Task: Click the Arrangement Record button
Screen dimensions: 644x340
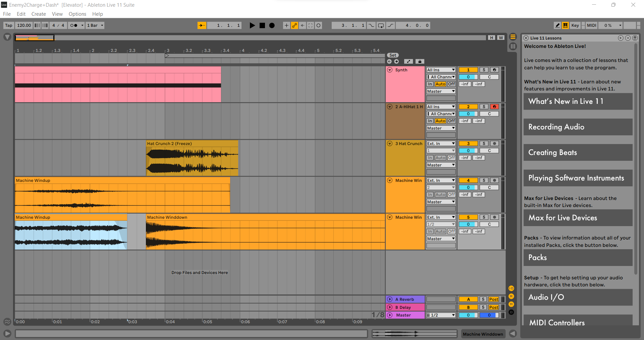Action: click(x=272, y=25)
